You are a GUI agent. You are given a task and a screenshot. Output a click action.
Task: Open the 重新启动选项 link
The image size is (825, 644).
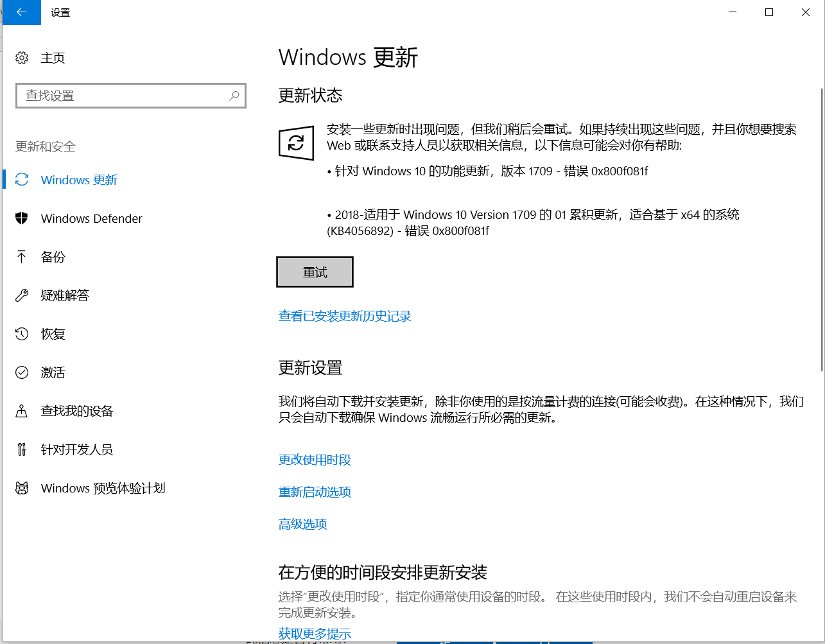point(315,492)
